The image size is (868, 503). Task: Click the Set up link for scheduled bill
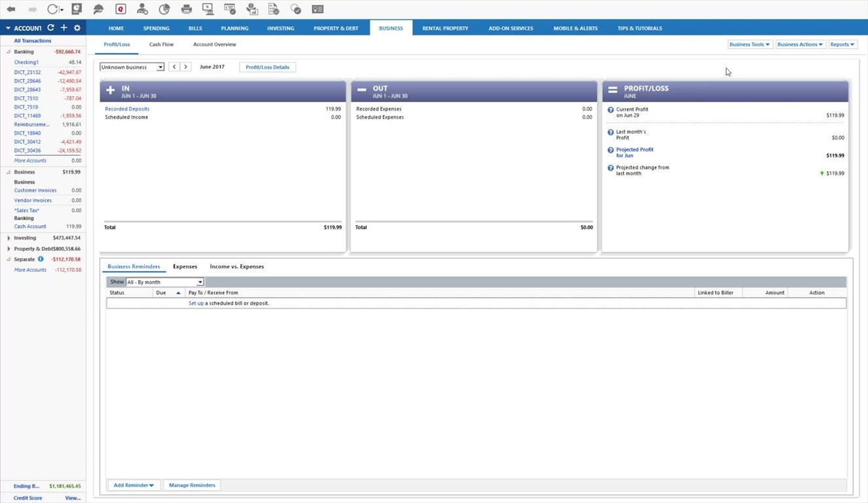196,303
